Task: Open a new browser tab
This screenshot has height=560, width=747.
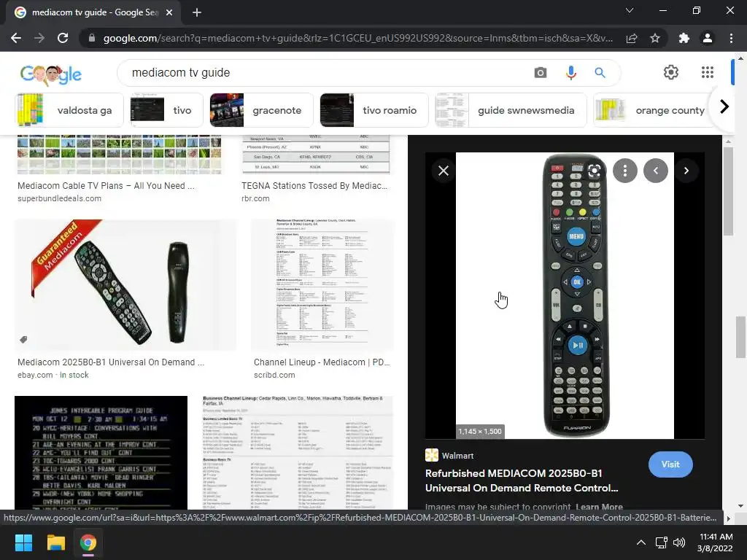Action: 197,12
